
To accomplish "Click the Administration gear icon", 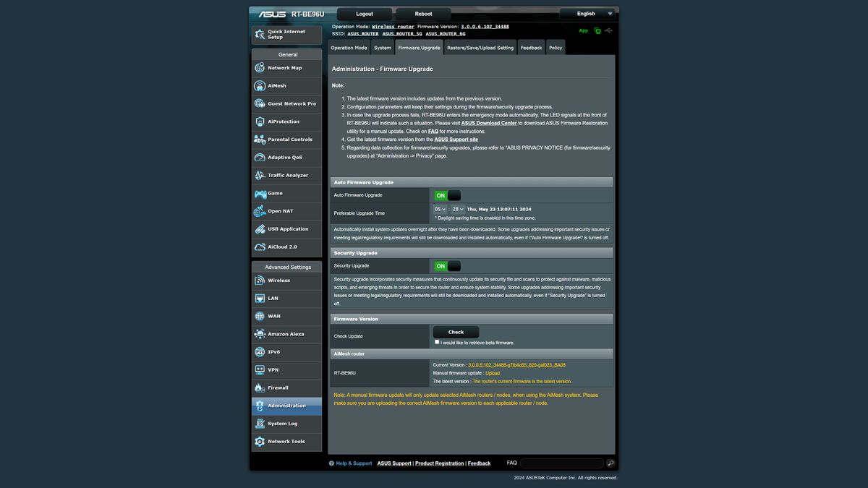I will tap(260, 406).
